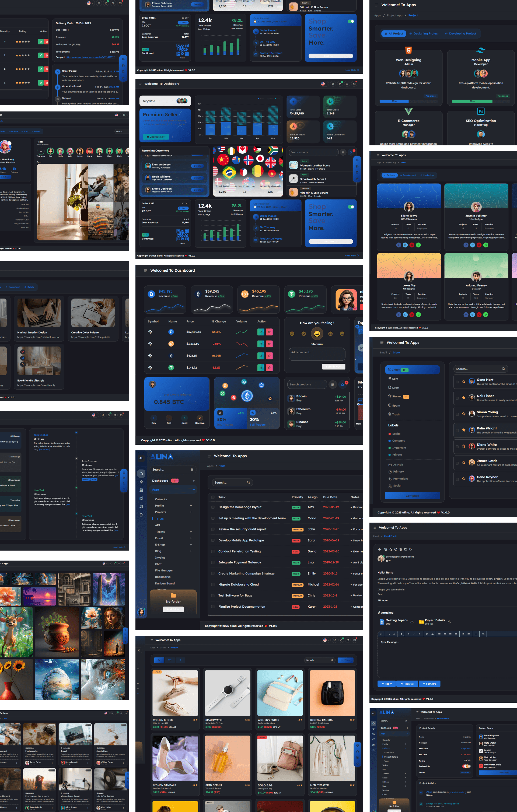Open notification bell in crypto transactions panel
This screenshot has height=812, width=517.
click(x=342, y=384)
